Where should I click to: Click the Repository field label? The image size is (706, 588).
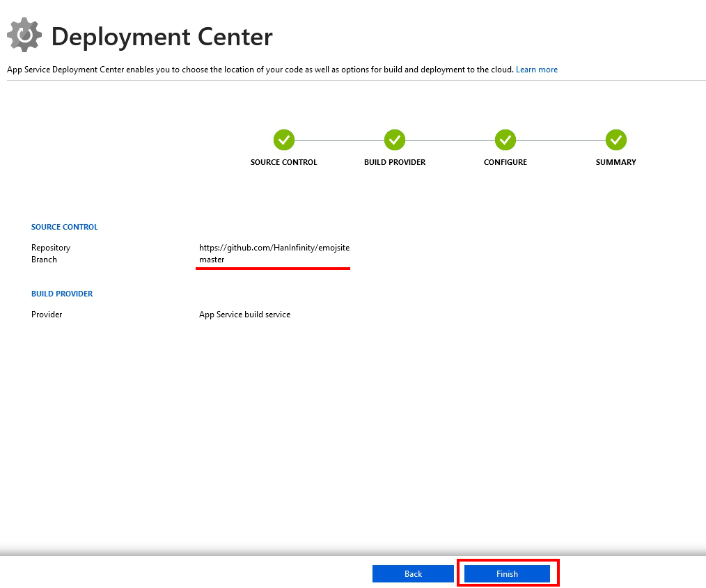click(x=51, y=248)
